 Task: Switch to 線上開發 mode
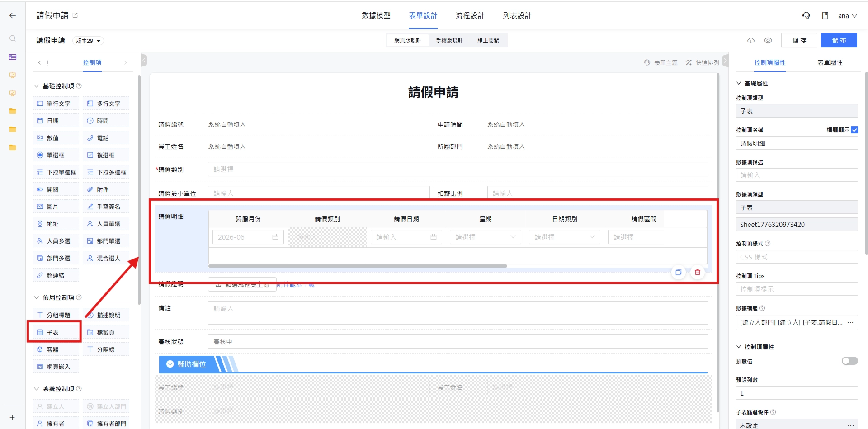tap(488, 41)
